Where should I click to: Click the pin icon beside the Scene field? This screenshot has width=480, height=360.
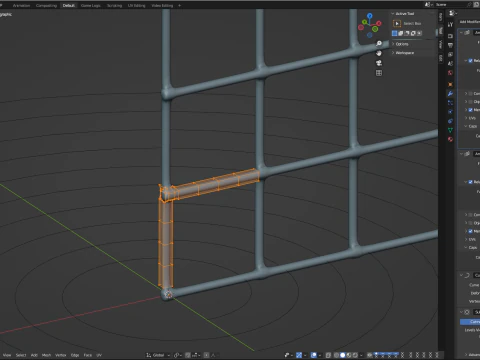click(470, 5)
